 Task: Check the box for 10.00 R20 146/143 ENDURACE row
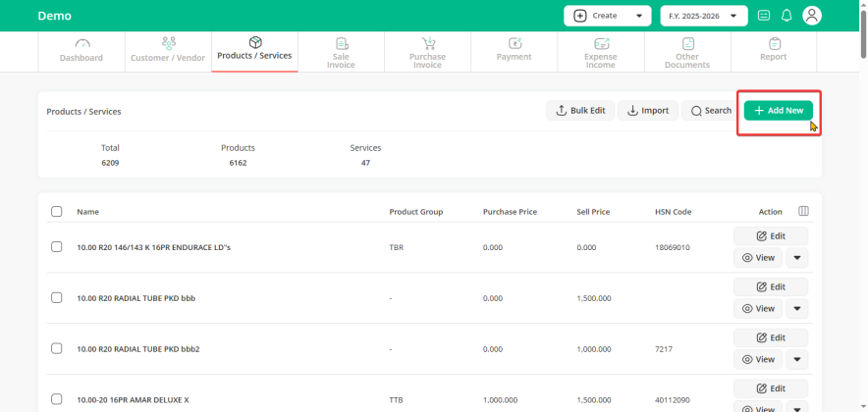57,247
